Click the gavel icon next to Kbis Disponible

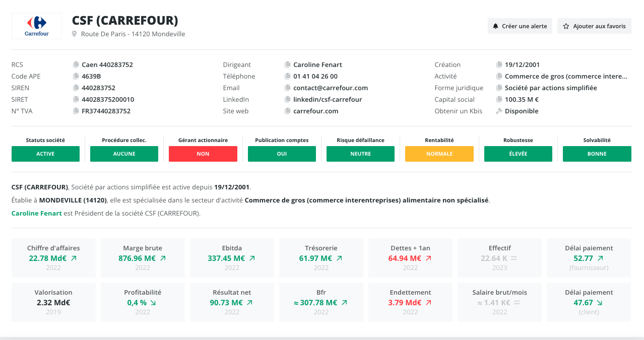[499, 111]
